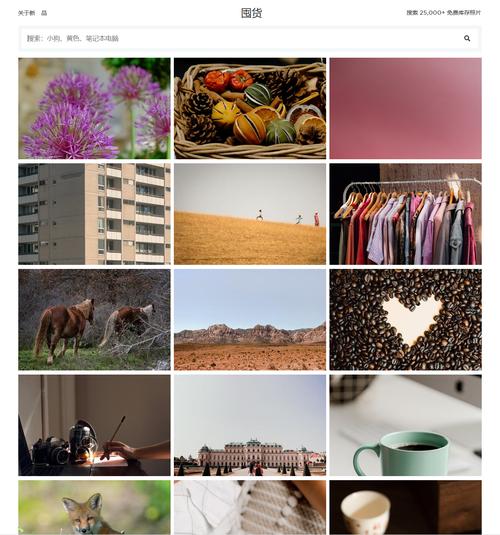The image size is (500, 535).
Task: Open the clothes rack photo
Action: coord(405,214)
